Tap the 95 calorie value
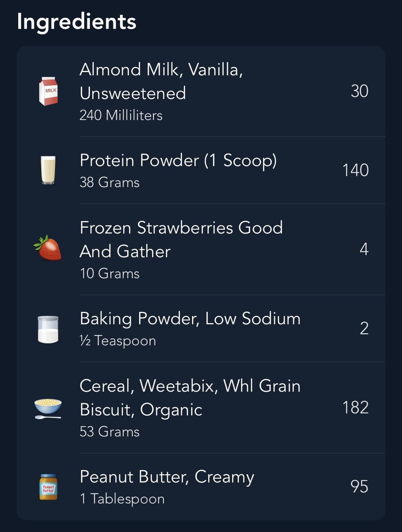402x532 pixels. (359, 487)
